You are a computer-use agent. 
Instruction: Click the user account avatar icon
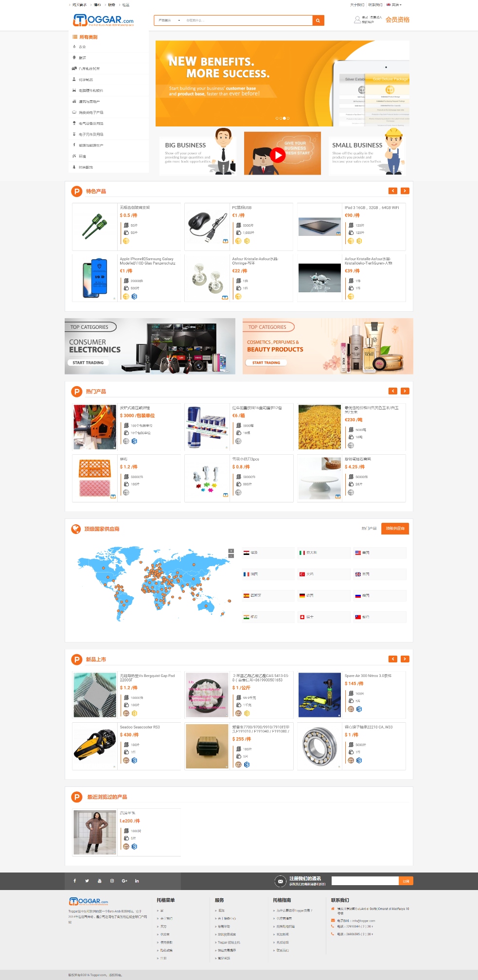pos(357,20)
